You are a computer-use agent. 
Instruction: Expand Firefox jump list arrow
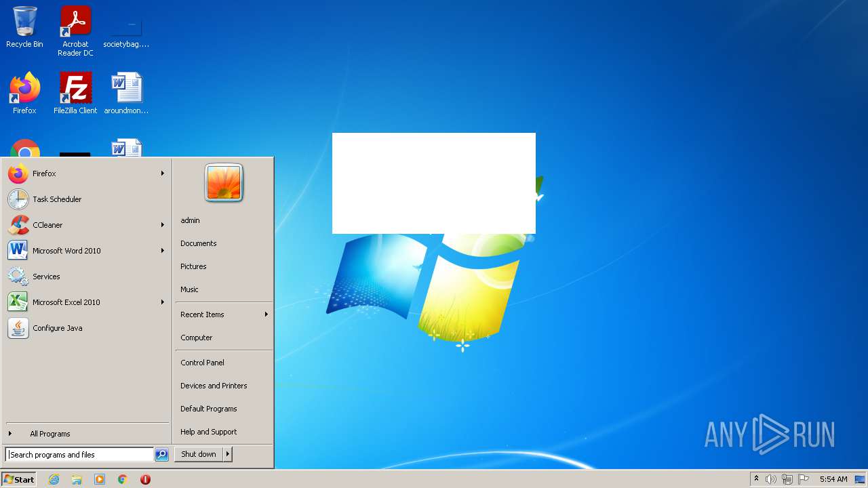point(163,174)
